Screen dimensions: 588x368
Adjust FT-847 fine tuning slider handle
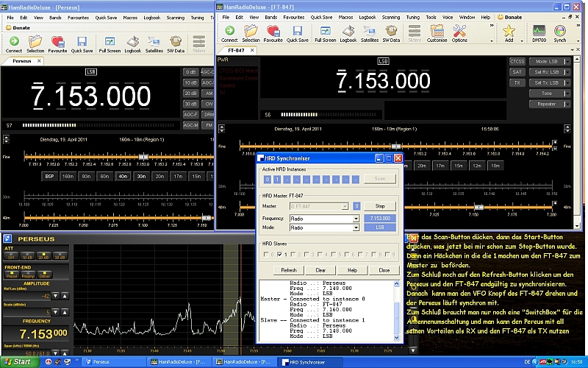tap(396, 146)
